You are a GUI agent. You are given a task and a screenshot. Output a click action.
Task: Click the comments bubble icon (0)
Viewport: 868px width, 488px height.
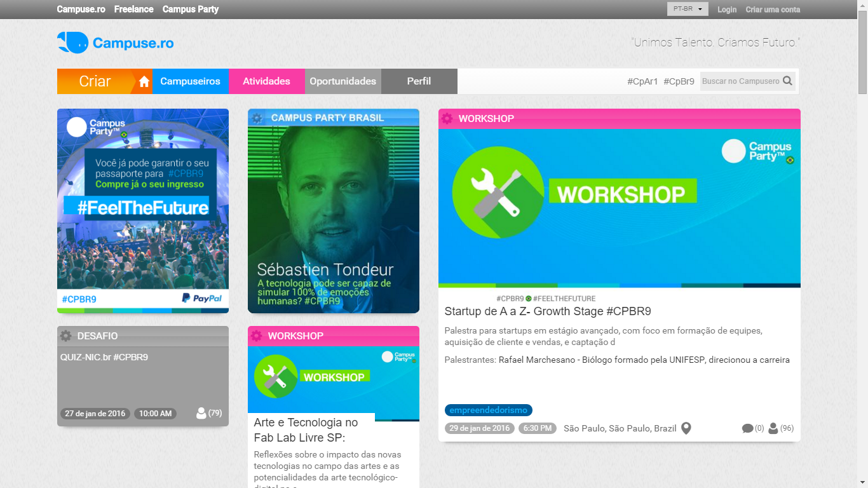(747, 428)
